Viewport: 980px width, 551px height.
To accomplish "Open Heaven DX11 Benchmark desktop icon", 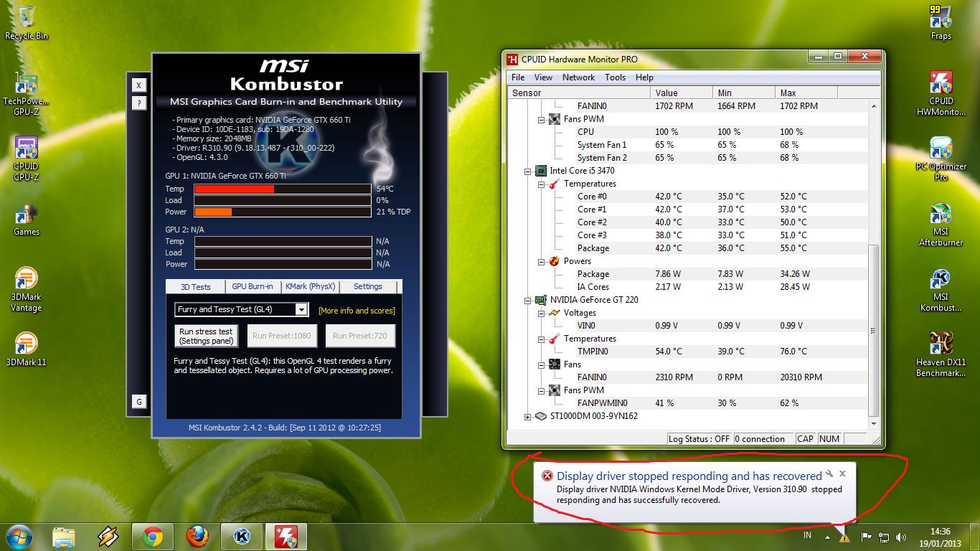I will coord(941,354).
